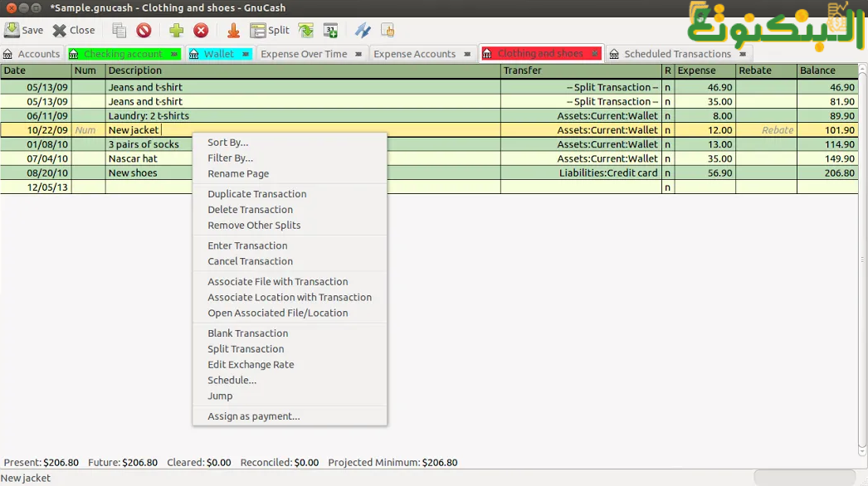Click the orange down-arrow Blank transaction icon
The image size is (868, 486).
(234, 31)
